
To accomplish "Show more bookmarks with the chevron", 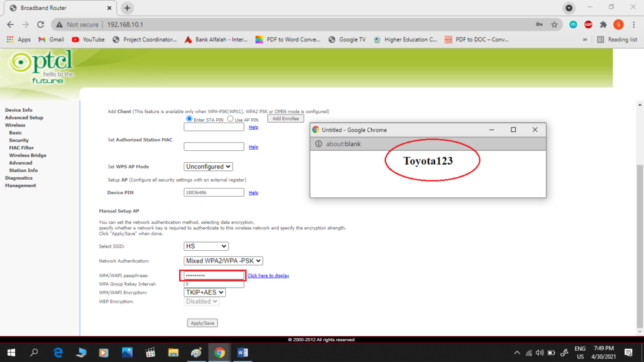I will pyautogui.click(x=585, y=40).
